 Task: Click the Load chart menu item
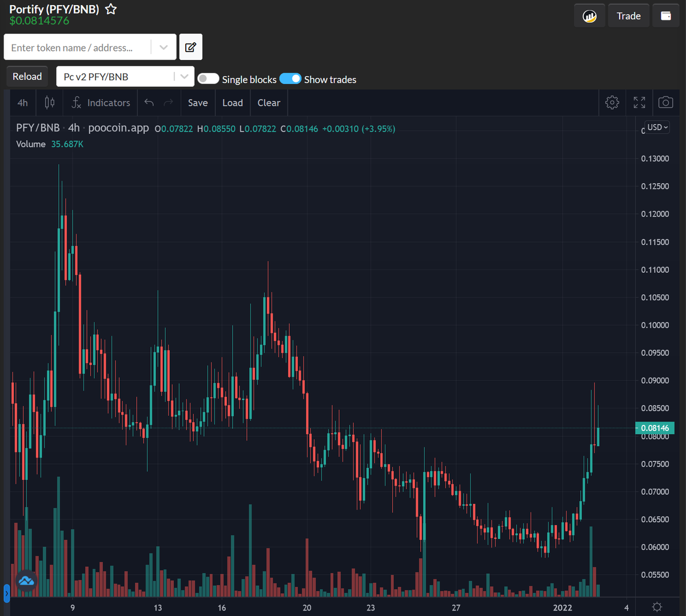click(233, 103)
